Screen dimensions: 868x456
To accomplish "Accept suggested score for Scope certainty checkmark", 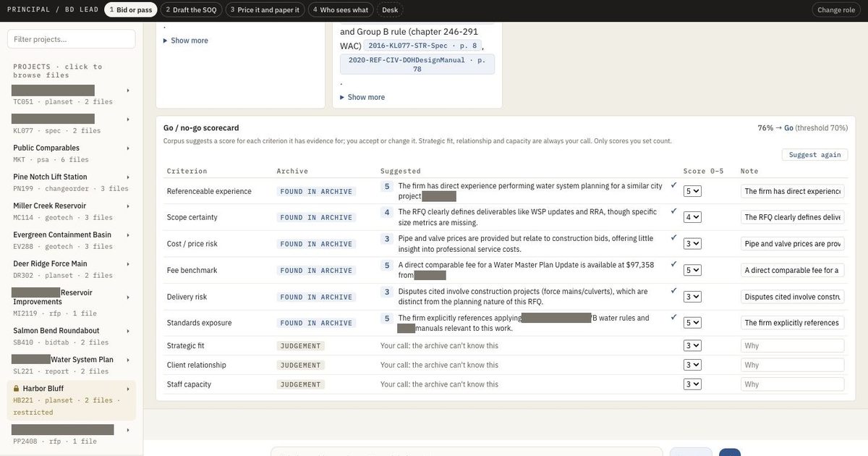I will [674, 211].
